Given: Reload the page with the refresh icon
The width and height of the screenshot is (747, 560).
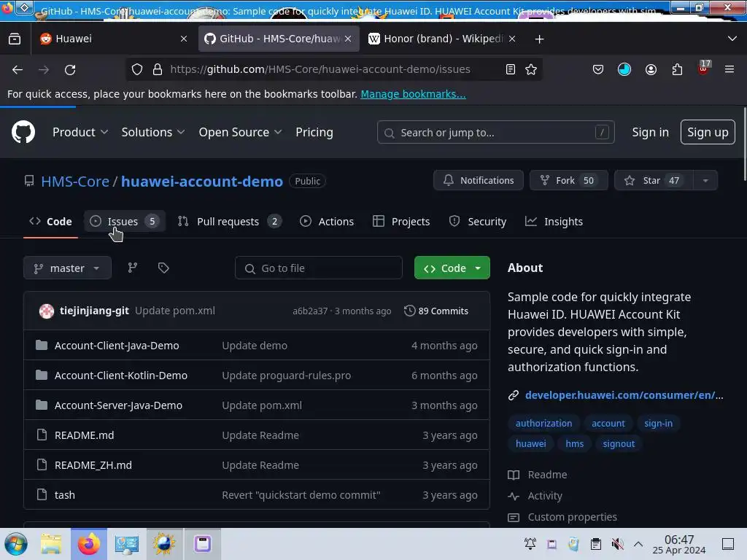Looking at the screenshot, I should click(70, 69).
